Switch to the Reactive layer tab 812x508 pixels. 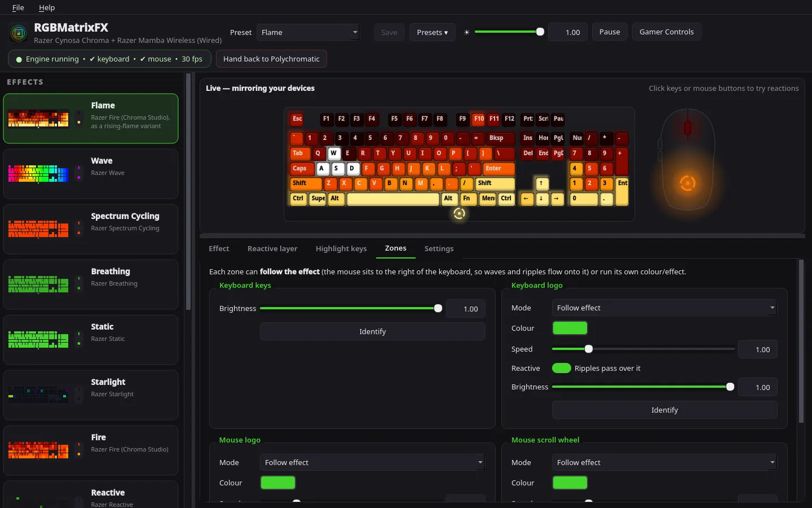point(272,248)
